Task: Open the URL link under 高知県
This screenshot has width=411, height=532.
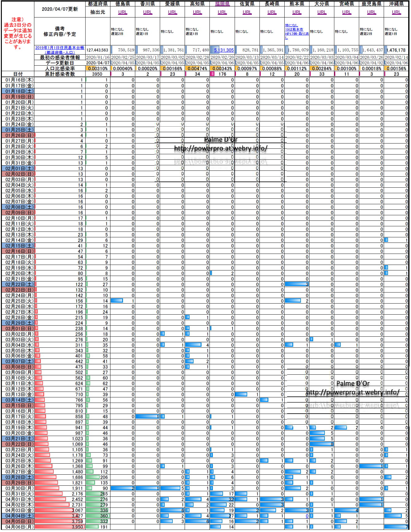Action: (197, 12)
